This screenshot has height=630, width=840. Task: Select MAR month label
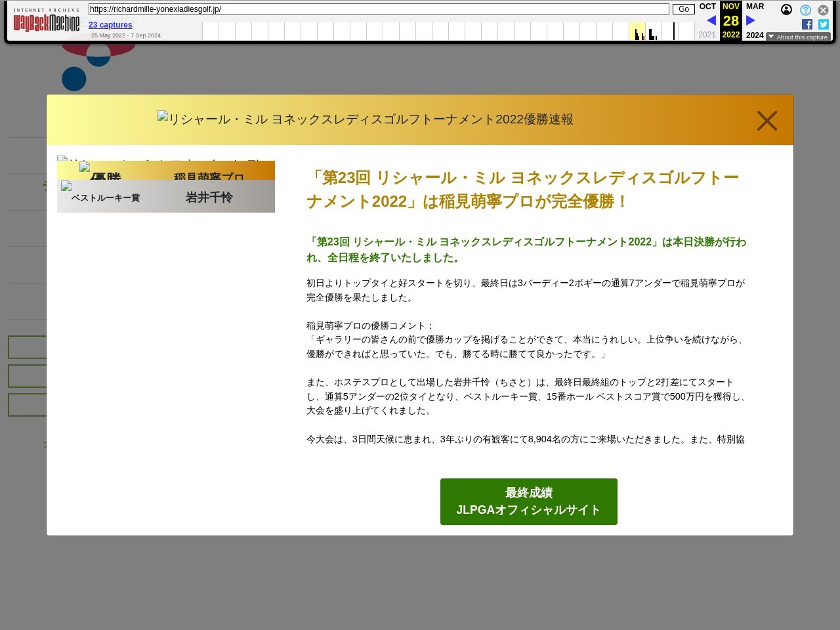(x=755, y=7)
